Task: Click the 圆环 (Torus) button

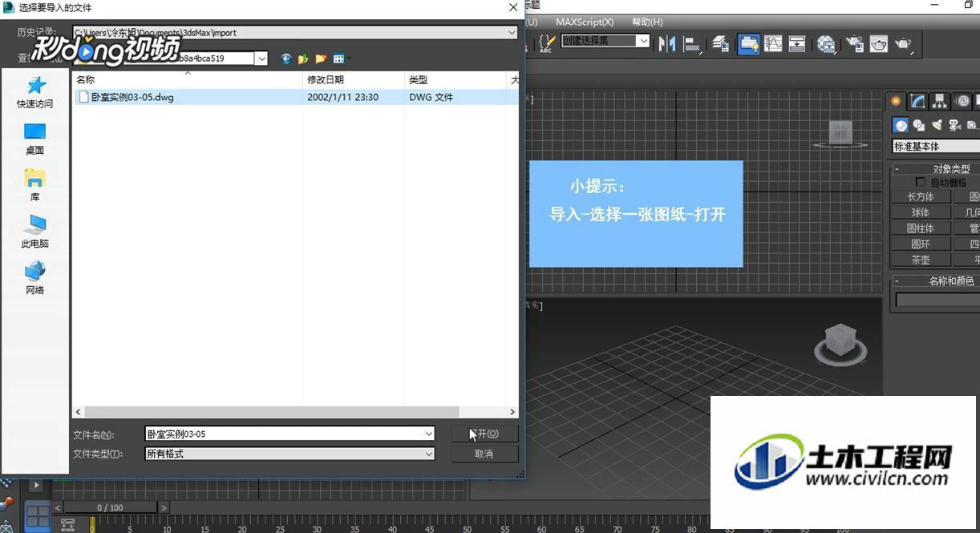Action: click(921, 244)
